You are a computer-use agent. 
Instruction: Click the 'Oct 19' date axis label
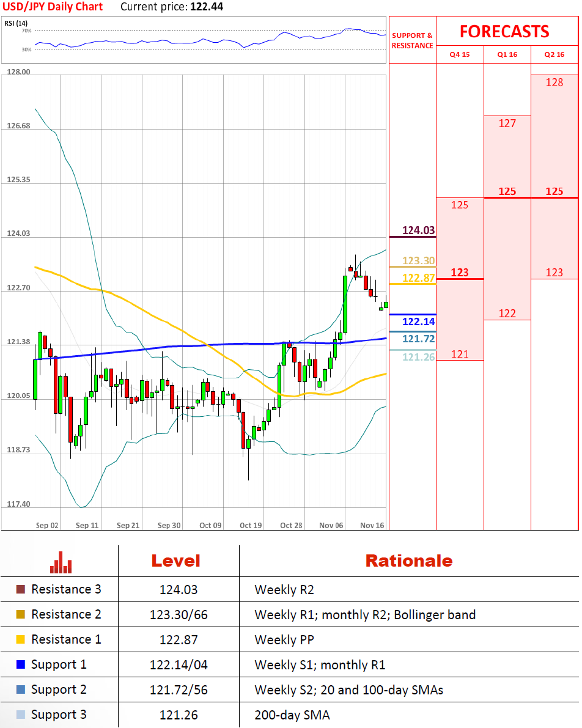pyautogui.click(x=251, y=525)
